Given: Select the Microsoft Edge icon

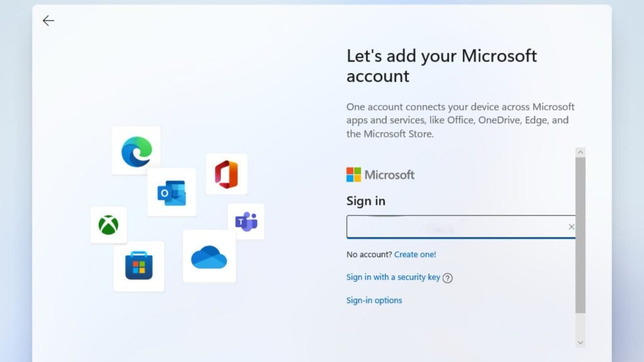Looking at the screenshot, I should pos(136,149).
